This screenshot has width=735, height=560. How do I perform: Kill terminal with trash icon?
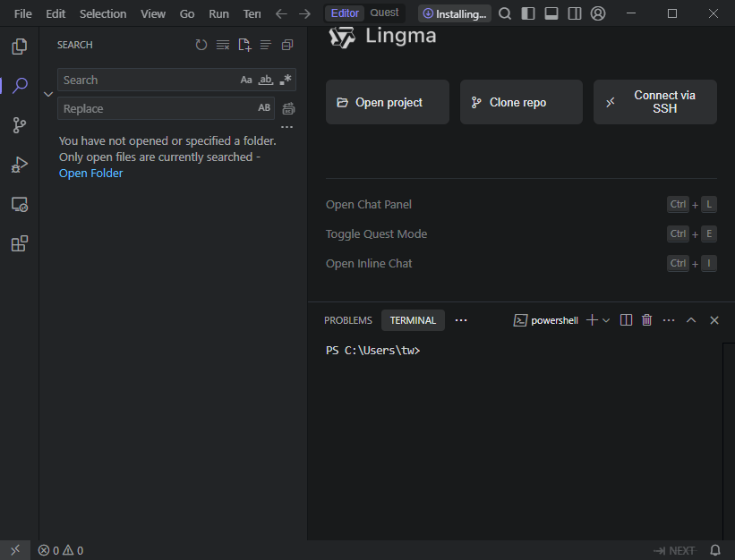(x=647, y=320)
